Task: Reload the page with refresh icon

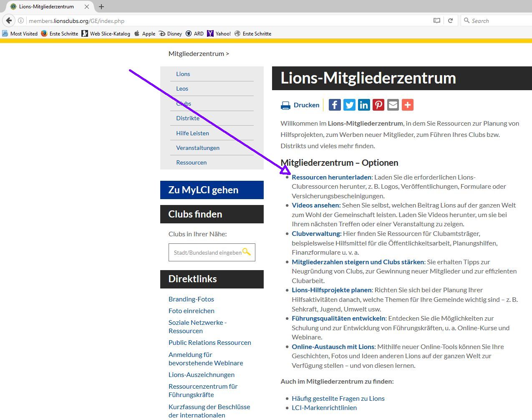Action: pos(450,20)
